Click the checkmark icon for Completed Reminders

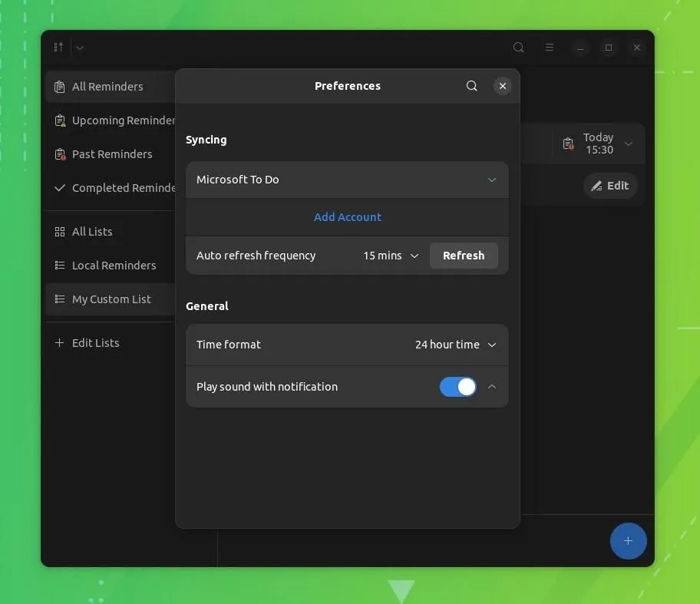point(59,187)
